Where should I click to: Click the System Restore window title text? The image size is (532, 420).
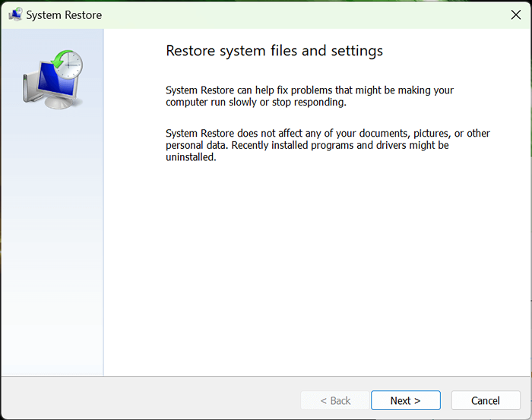(64, 15)
